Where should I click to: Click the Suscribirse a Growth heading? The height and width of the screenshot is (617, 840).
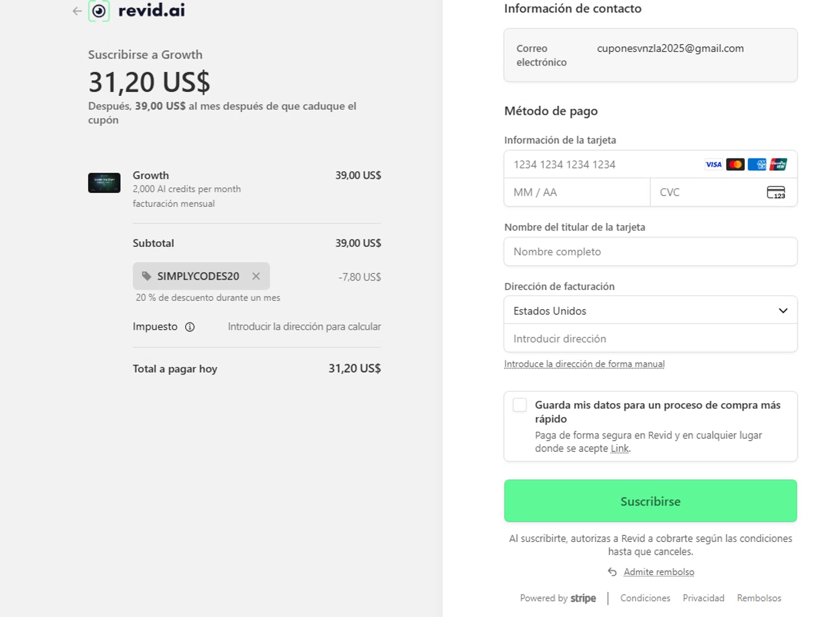click(145, 54)
